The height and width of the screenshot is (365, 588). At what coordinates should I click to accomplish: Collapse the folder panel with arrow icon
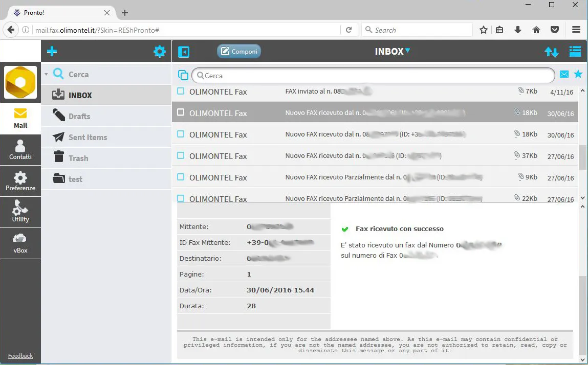point(183,52)
